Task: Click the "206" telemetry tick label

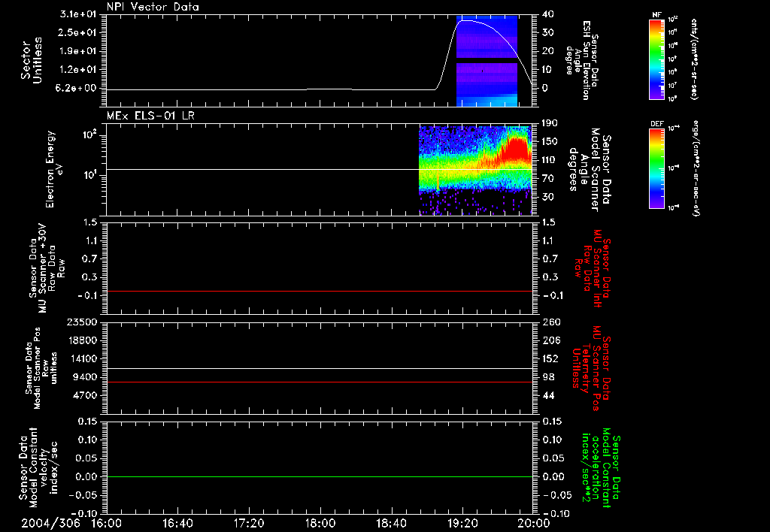Action: tap(551, 340)
